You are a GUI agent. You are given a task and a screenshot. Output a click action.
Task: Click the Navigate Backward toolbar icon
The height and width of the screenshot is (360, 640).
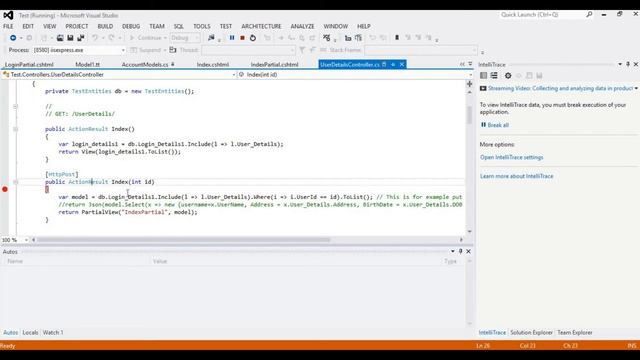(13, 38)
